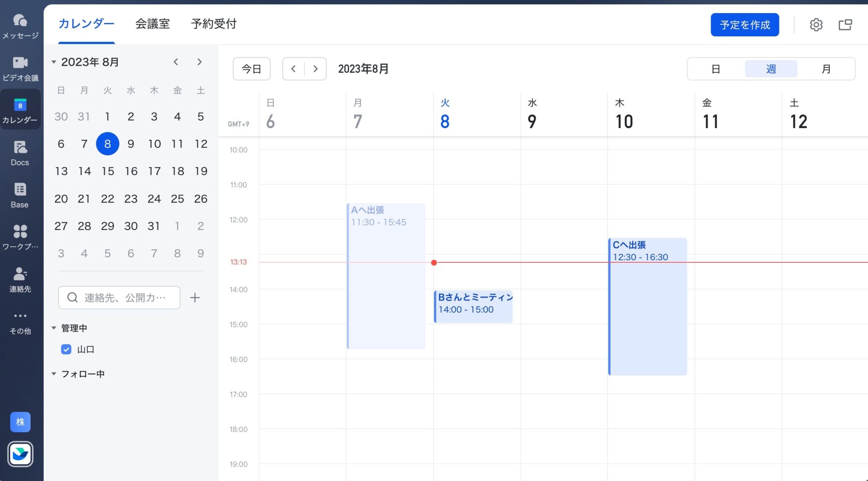Open the ワークプレイス sidebar icon
This screenshot has height=481, width=868.
pos(20,236)
